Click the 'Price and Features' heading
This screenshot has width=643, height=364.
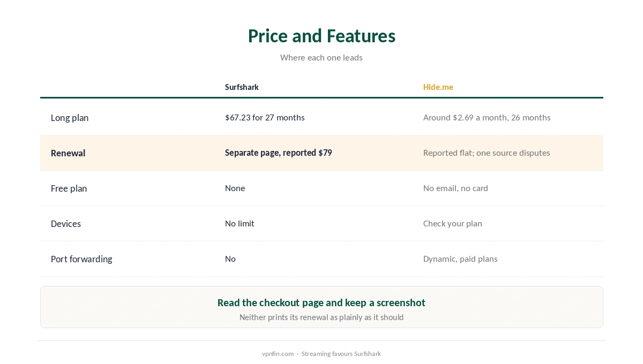(x=322, y=36)
